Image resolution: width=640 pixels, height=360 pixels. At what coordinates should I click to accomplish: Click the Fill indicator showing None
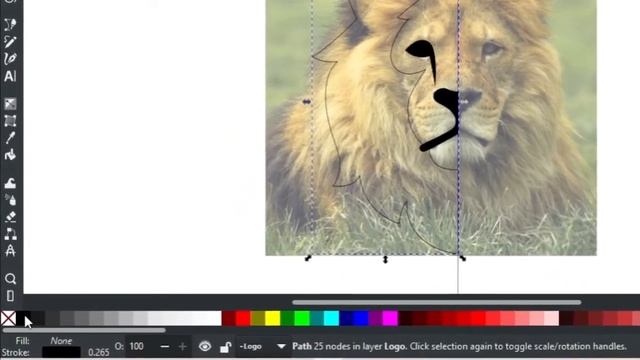[61, 340]
